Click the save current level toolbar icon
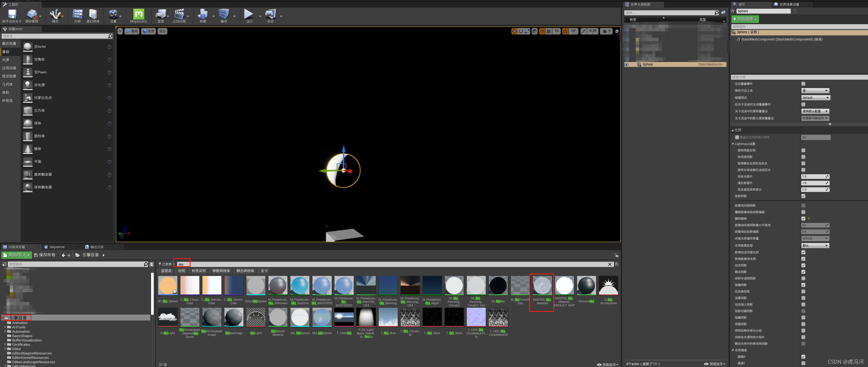This screenshot has height=367, width=868. (x=12, y=14)
